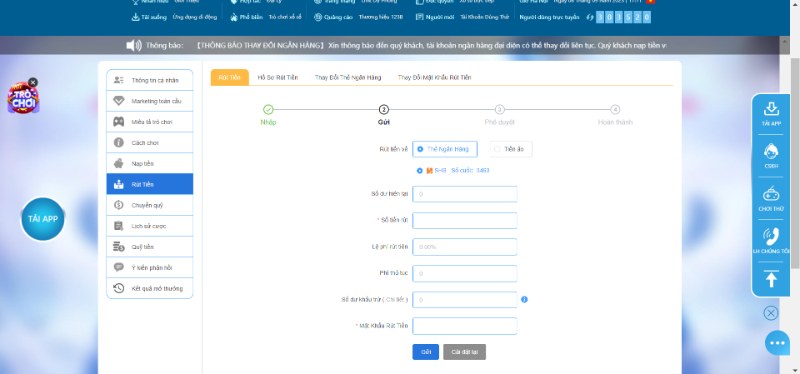The width and height of the screenshot is (800, 374).
Task: Click the CSKH customer service icon
Action: click(771, 152)
